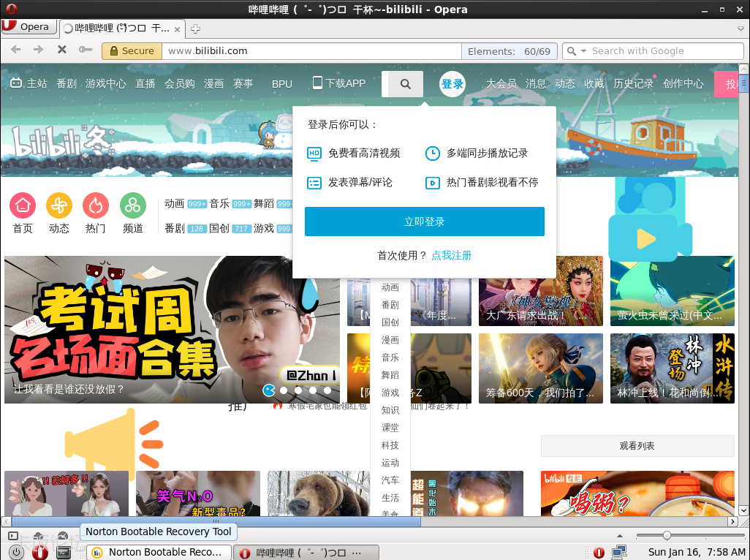The height and width of the screenshot is (560, 750).
Task: Switch to Norton Bootable Recovery taskbar item
Action: point(157,552)
